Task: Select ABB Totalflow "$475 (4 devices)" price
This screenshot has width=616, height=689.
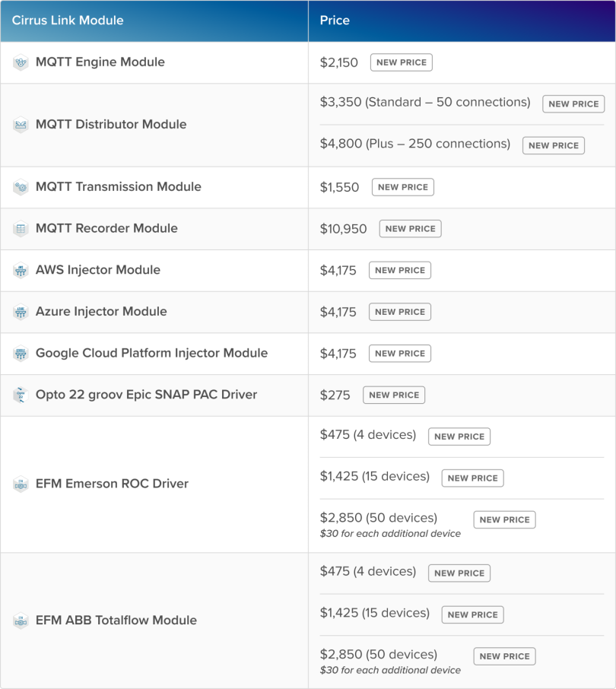Action: pos(368,572)
